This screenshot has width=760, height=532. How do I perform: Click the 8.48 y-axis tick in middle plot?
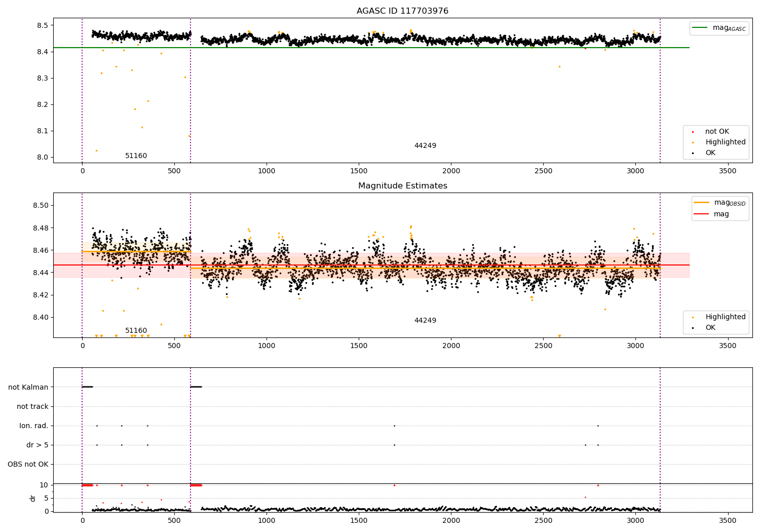(x=41, y=228)
